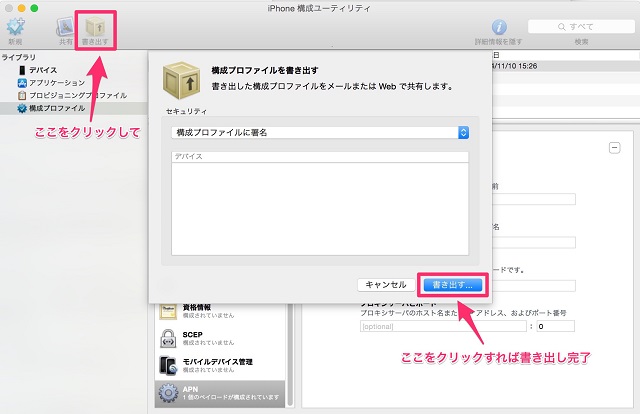Click the proxy port field showing 0

pyautogui.click(x=556, y=326)
